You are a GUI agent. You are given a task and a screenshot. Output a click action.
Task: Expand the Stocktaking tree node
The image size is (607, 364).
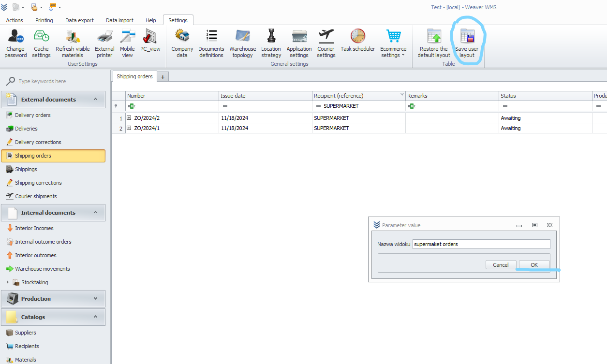pos(8,282)
